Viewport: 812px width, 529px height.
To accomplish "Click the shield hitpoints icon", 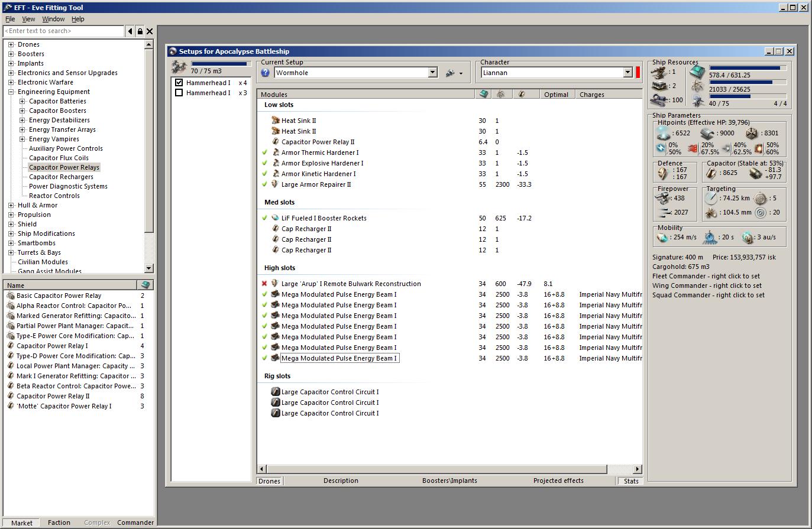I will coord(664,133).
